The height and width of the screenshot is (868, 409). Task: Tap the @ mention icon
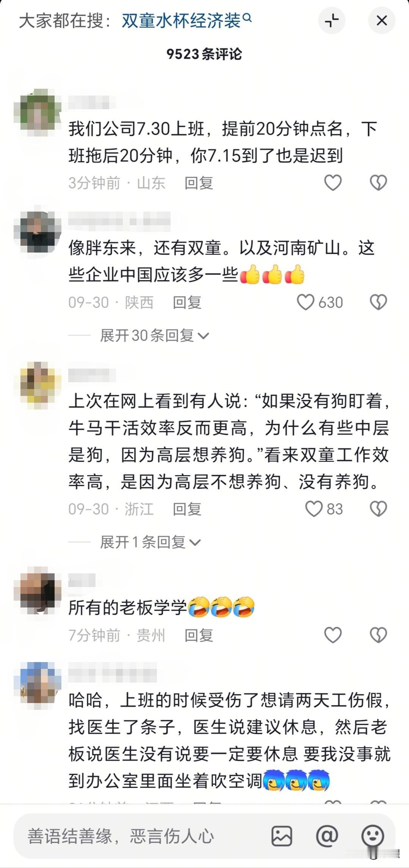click(327, 836)
